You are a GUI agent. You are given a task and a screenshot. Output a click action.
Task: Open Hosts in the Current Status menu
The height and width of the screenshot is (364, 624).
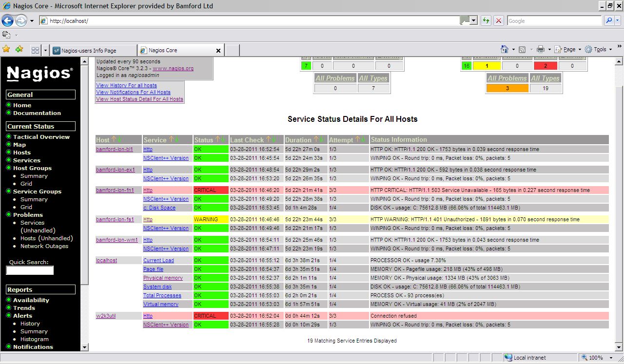click(x=22, y=153)
